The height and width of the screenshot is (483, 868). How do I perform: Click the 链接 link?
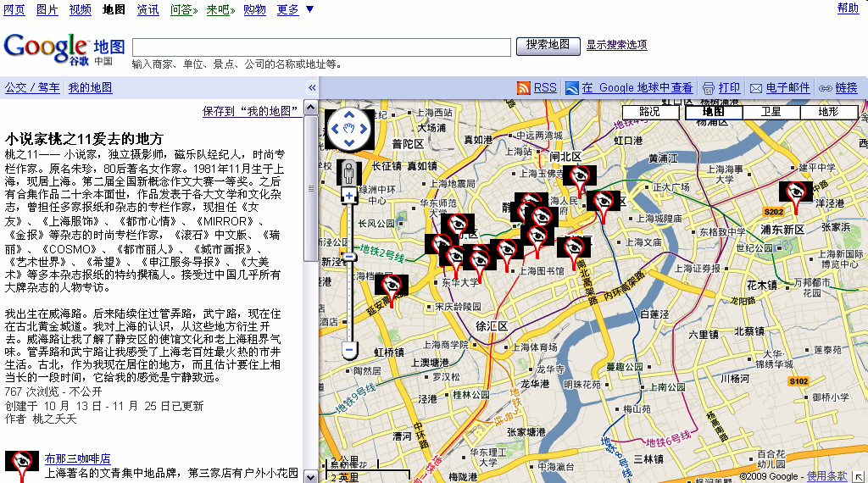click(847, 88)
